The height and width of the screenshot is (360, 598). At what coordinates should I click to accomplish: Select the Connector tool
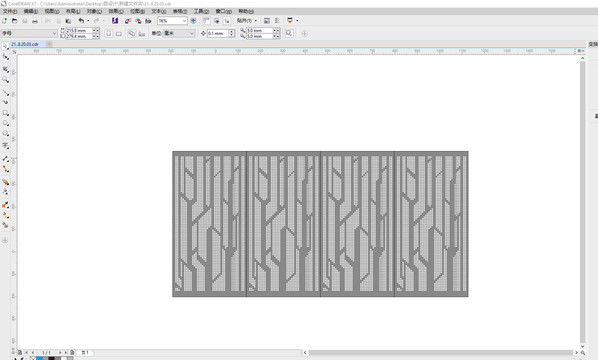coord(5,169)
